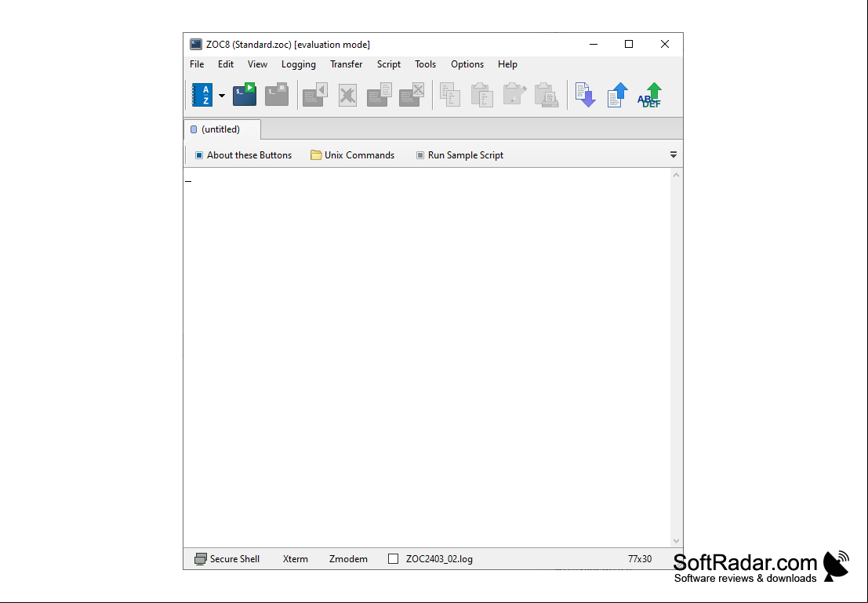Open the Options menu
This screenshot has width=868, height=603.
(x=467, y=64)
